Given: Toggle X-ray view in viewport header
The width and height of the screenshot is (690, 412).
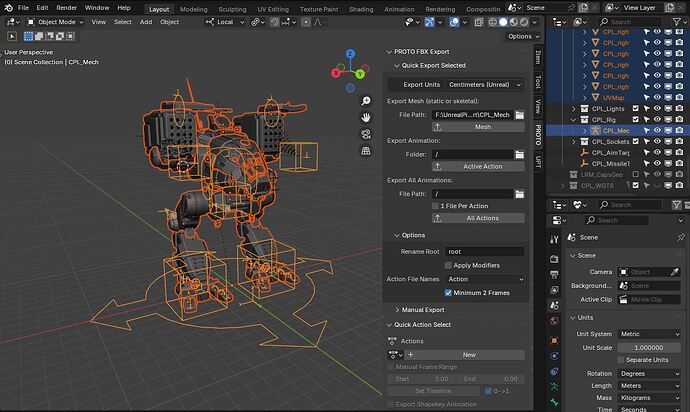Looking at the screenshot, I should coord(479,22).
